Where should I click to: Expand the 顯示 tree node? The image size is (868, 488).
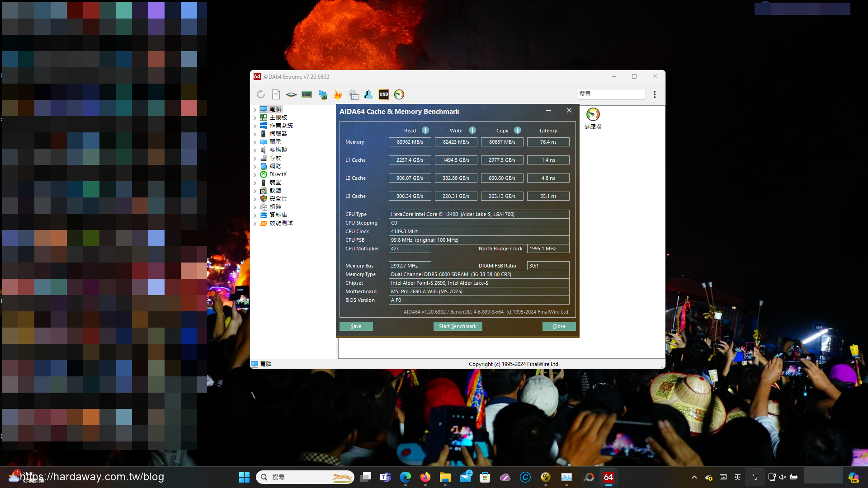[x=255, y=142]
